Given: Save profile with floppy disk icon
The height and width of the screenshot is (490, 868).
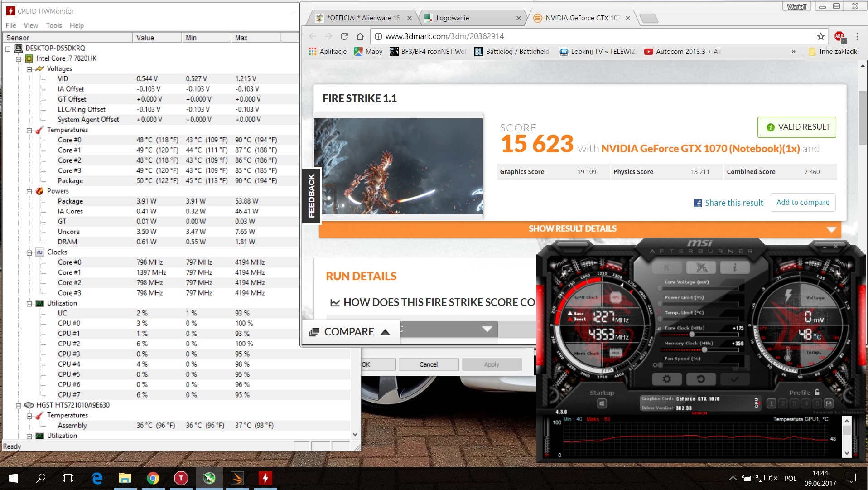Looking at the screenshot, I should pyautogui.click(x=829, y=403).
